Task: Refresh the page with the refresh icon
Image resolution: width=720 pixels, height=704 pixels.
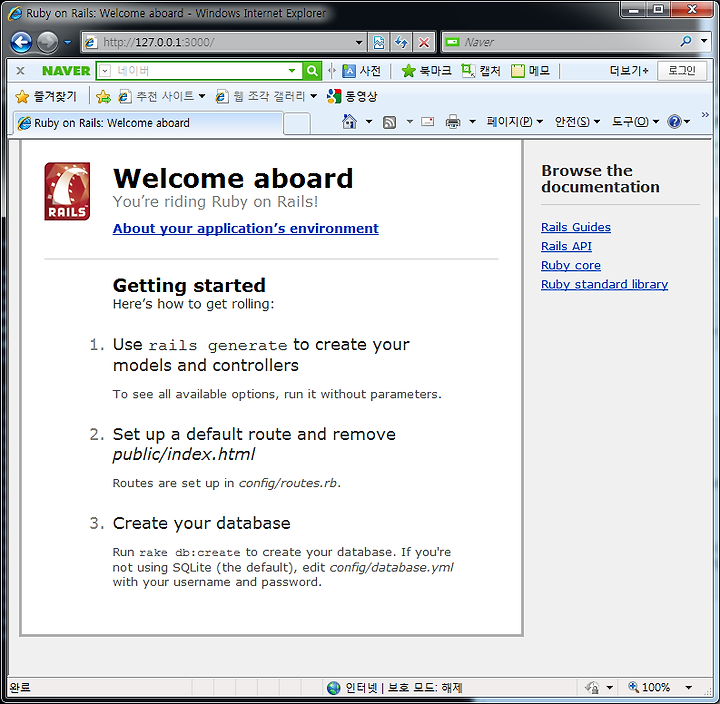Action: [x=401, y=43]
